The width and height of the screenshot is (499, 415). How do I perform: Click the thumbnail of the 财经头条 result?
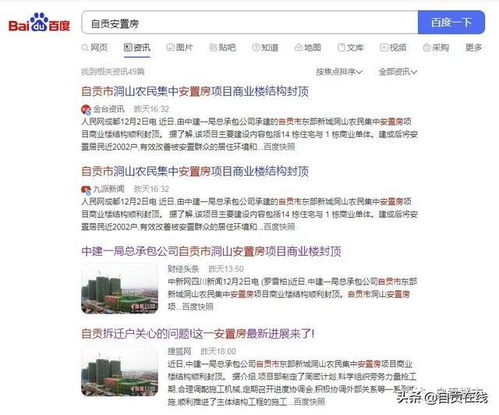(120, 289)
